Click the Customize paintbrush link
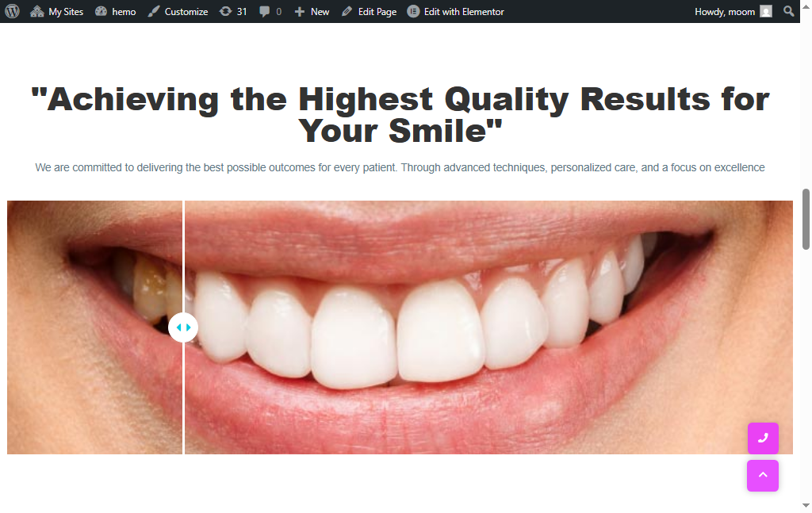 pyautogui.click(x=178, y=11)
